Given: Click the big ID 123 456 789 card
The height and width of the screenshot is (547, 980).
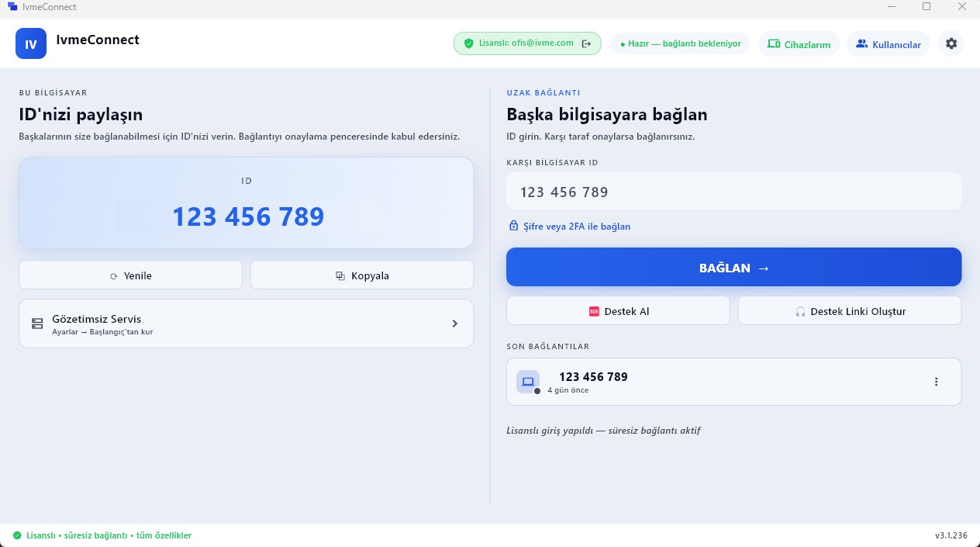Looking at the screenshot, I should pos(247,203).
